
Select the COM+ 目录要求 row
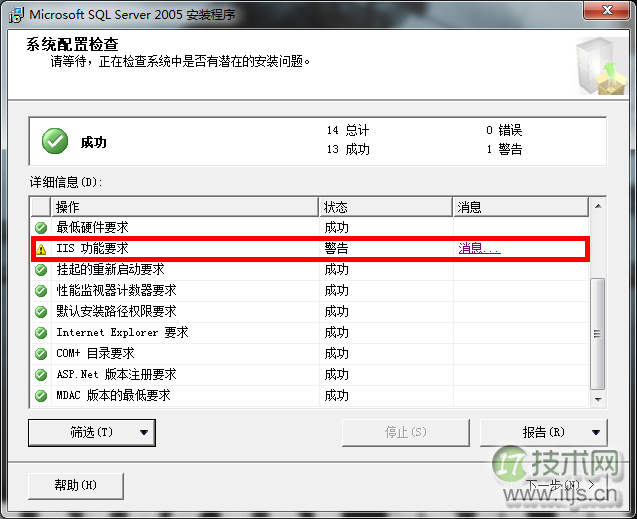(x=310, y=354)
